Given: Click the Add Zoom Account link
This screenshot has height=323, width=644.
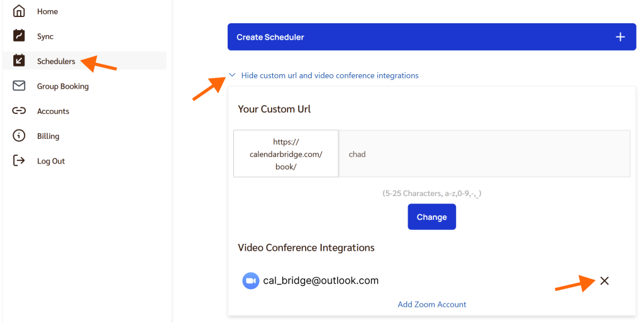Looking at the screenshot, I should click(431, 304).
